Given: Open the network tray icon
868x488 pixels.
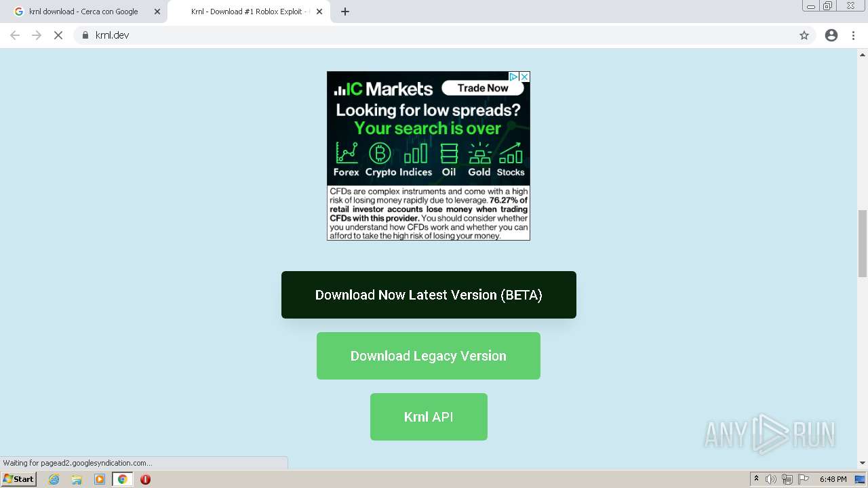Looking at the screenshot, I should tap(787, 479).
